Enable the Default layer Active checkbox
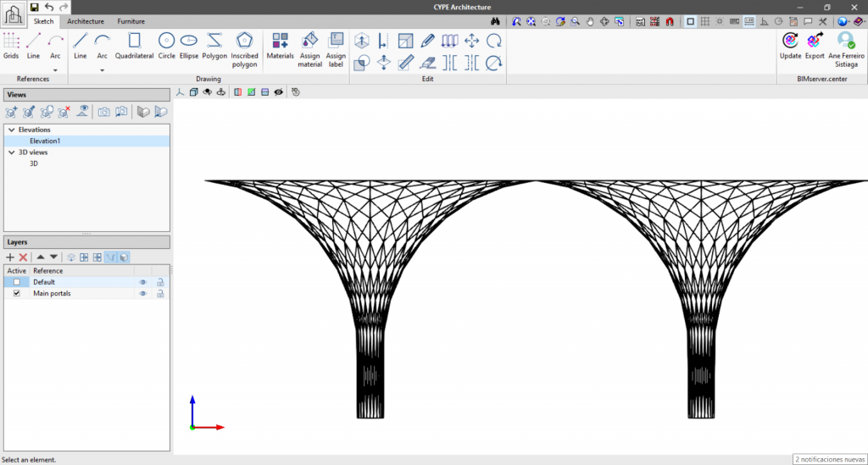868x465 pixels. pyautogui.click(x=17, y=282)
